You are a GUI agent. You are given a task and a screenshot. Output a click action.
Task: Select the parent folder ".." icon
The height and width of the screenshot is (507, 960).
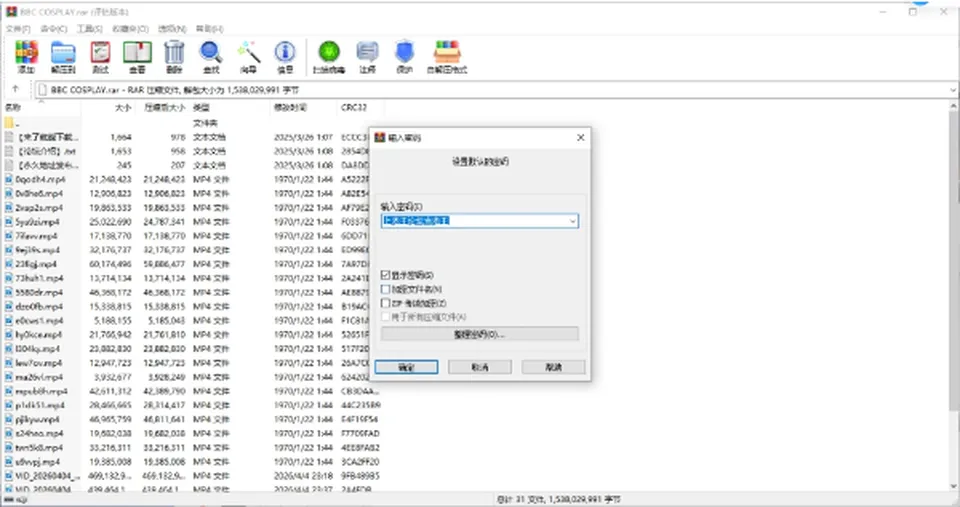[9, 123]
